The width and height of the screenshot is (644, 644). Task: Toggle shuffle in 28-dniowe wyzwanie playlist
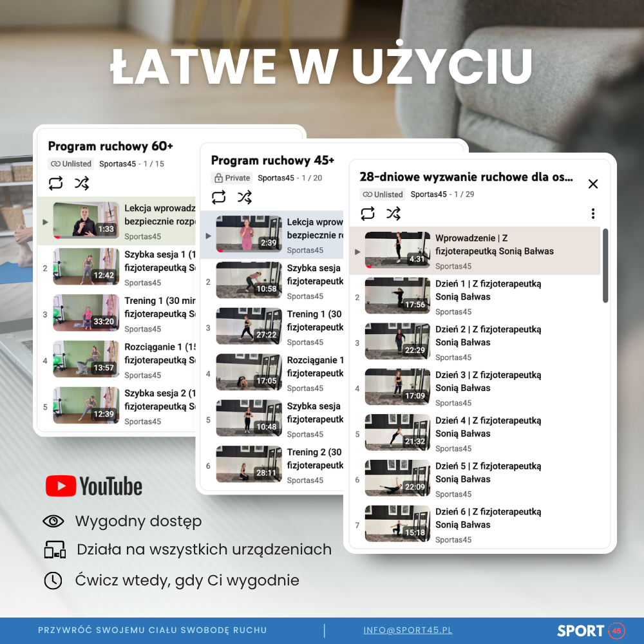[393, 214]
